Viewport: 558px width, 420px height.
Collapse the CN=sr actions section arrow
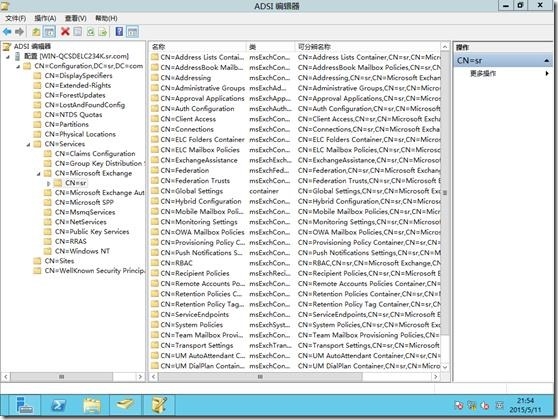546,61
